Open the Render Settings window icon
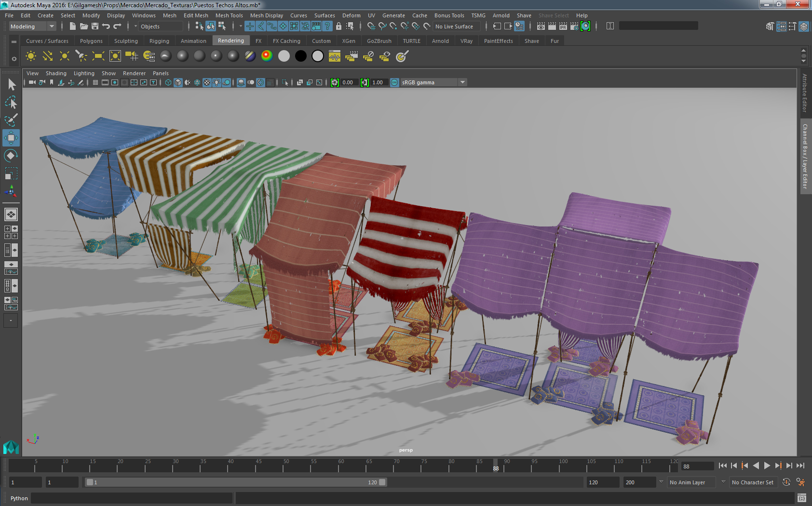This screenshot has width=812, height=506. pos(574,27)
